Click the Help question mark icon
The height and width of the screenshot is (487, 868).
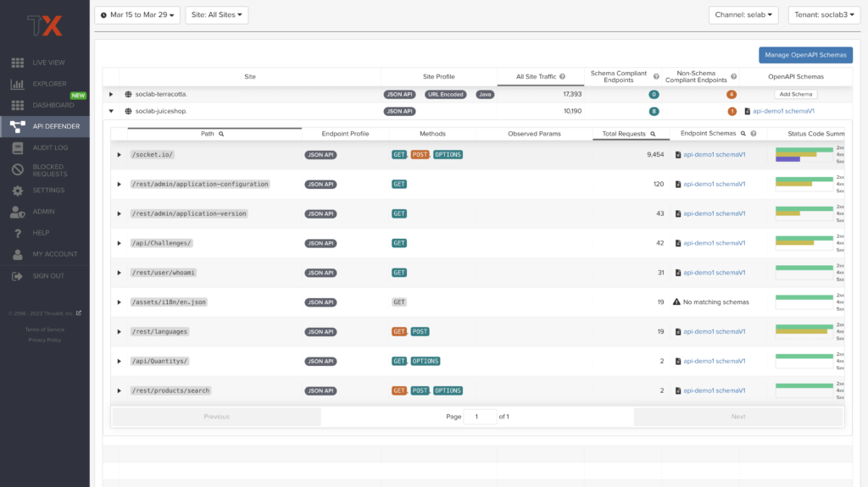pos(18,233)
